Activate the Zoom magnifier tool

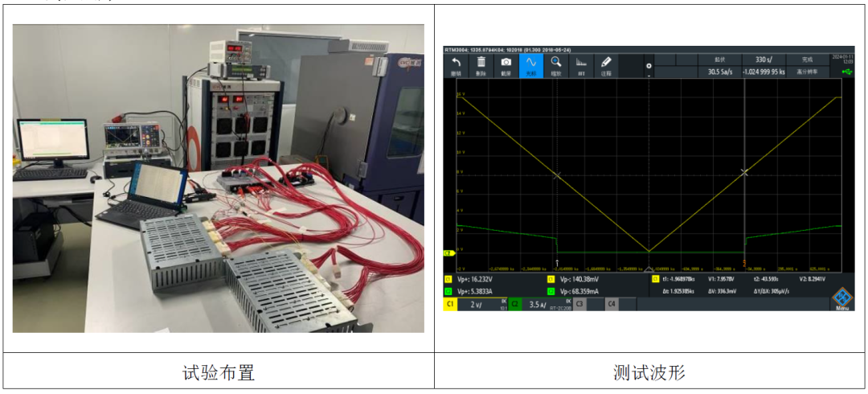[x=556, y=65]
